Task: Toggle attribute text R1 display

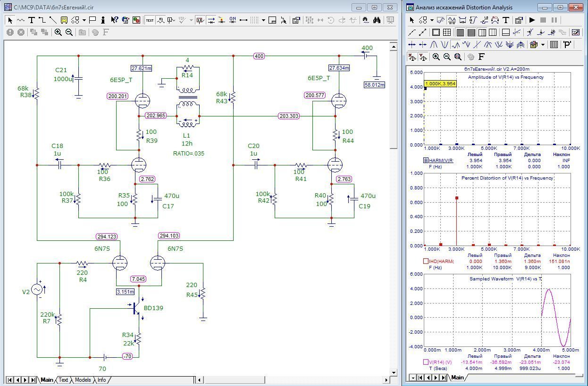Action: [x=161, y=20]
